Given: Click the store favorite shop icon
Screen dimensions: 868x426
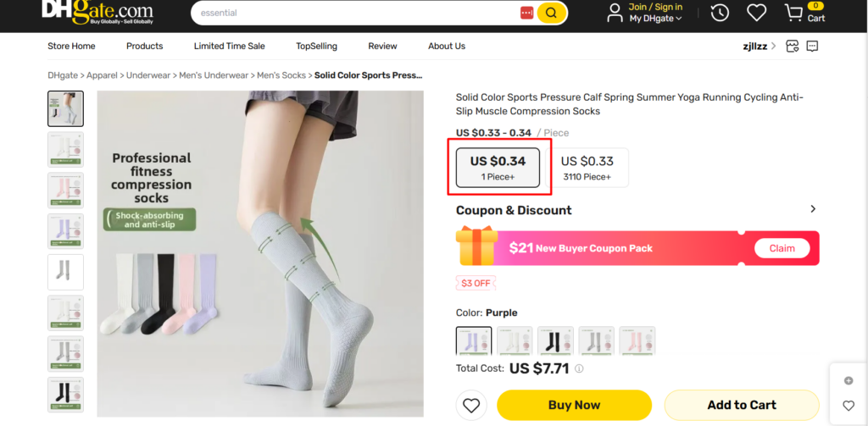Looking at the screenshot, I should coord(793,46).
